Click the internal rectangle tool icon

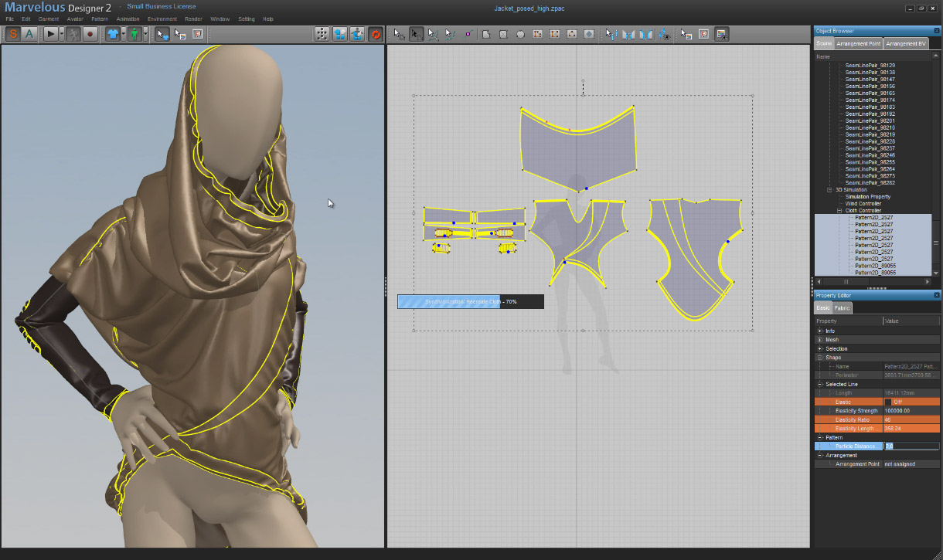click(554, 34)
